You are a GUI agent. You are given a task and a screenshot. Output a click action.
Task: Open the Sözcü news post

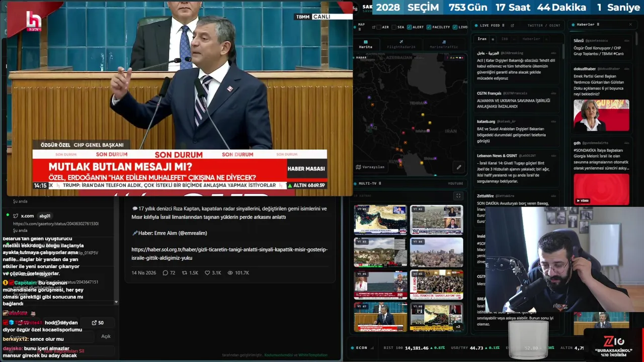tap(601, 47)
